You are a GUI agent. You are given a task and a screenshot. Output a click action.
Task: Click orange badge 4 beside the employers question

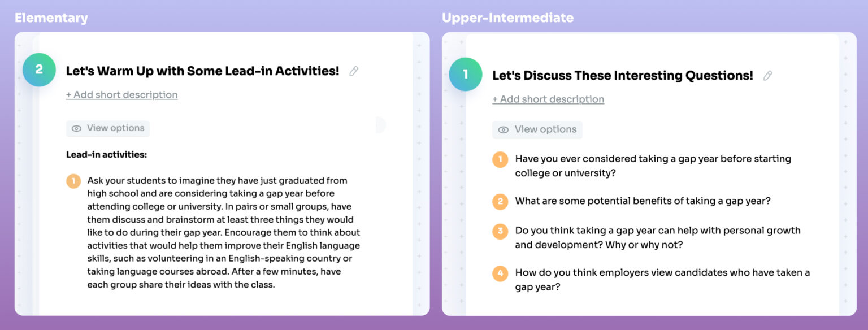pyautogui.click(x=500, y=273)
